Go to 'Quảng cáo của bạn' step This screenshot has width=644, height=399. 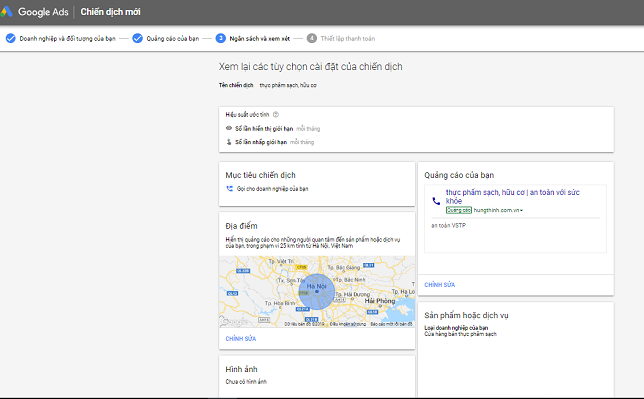166,38
